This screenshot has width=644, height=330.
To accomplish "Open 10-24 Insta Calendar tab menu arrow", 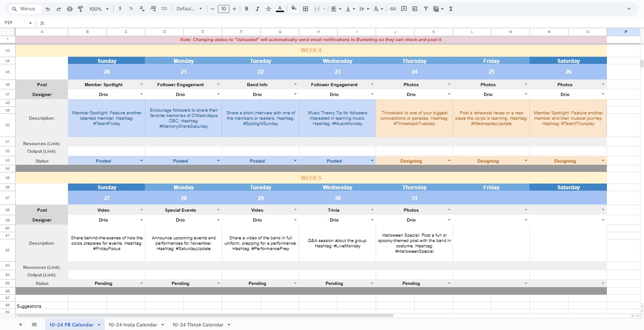I will click(162, 325).
